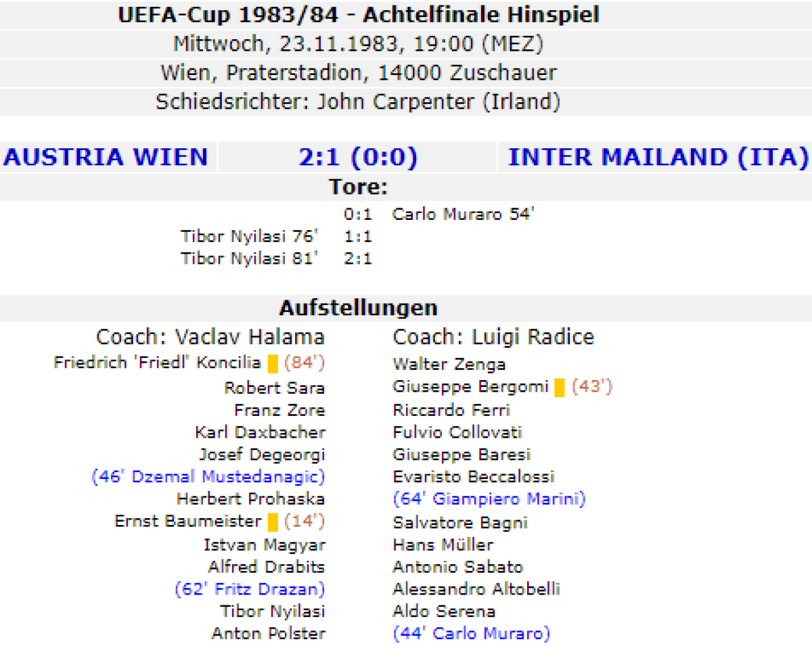The image size is (812, 646).
Task: Click referee John Carpenter's line
Action: point(358,102)
